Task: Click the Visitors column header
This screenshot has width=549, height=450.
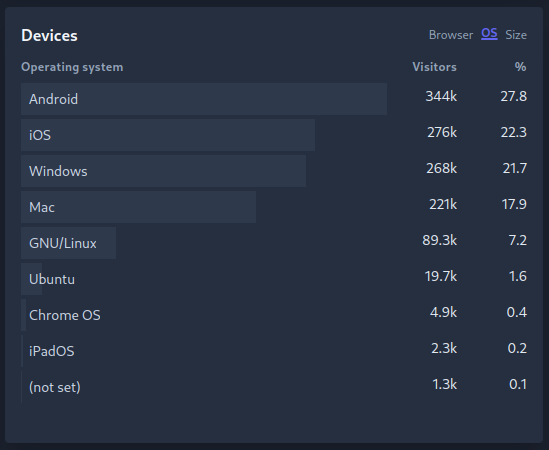Action: [435, 67]
